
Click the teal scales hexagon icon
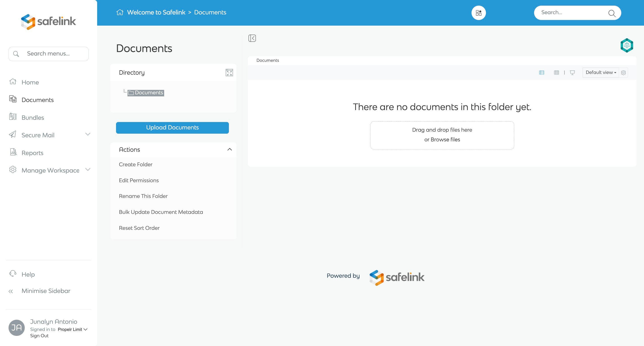point(626,45)
